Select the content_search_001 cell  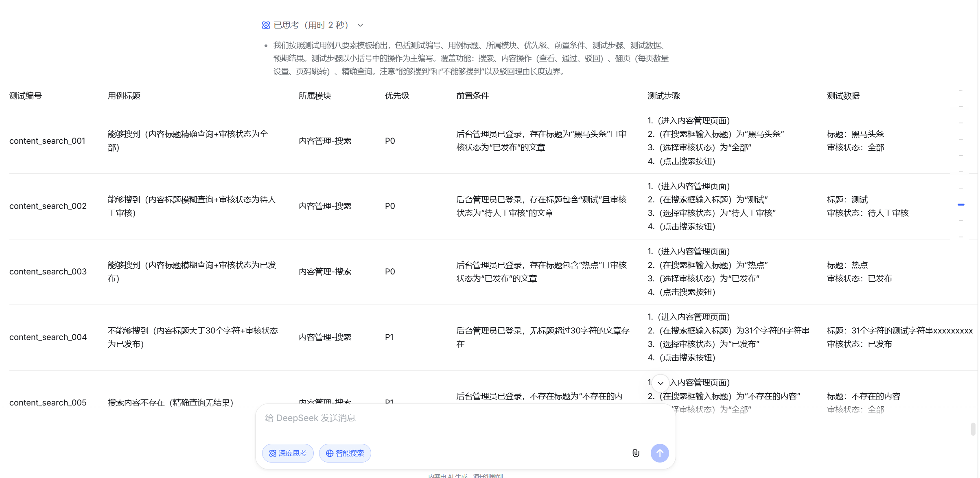[47, 141]
